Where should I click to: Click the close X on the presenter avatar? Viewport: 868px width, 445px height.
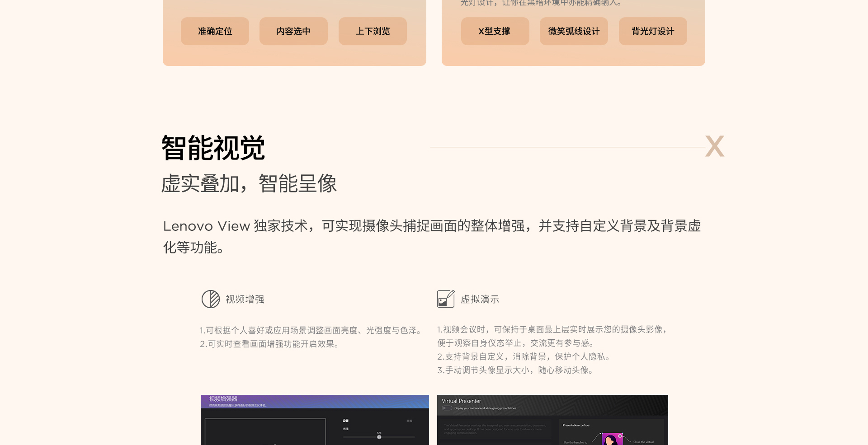[x=620, y=436]
